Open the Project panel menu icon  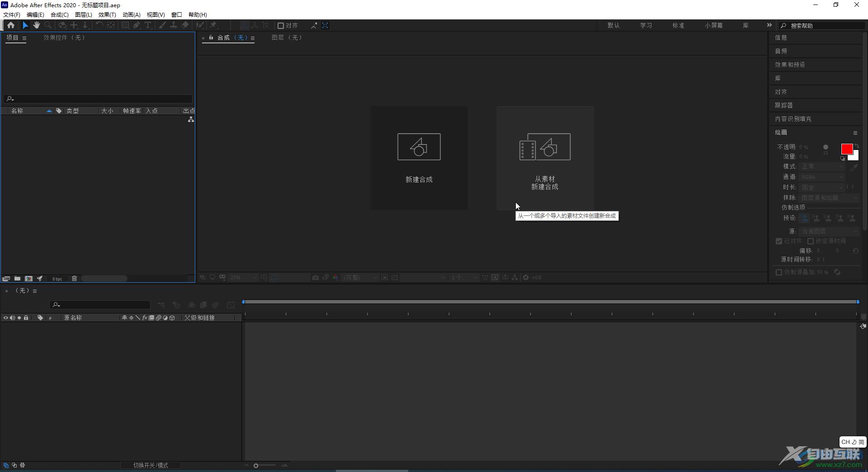pyautogui.click(x=24, y=38)
